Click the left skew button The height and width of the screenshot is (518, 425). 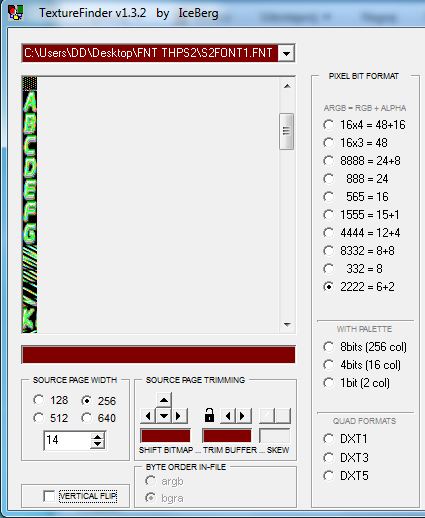pos(267,416)
